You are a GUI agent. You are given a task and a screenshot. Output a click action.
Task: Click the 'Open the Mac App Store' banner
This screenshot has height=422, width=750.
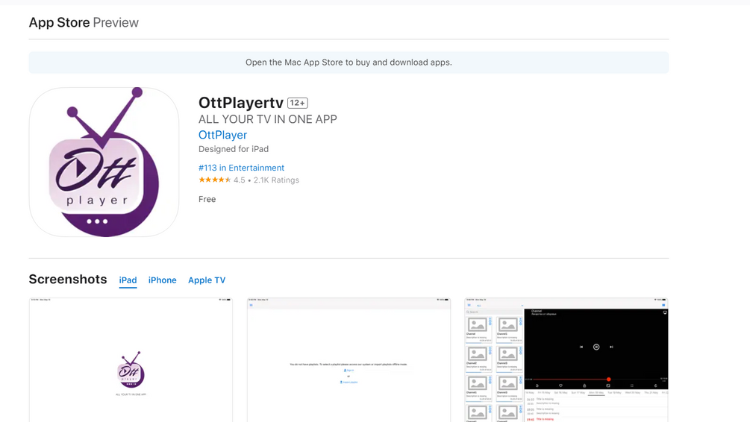349,62
